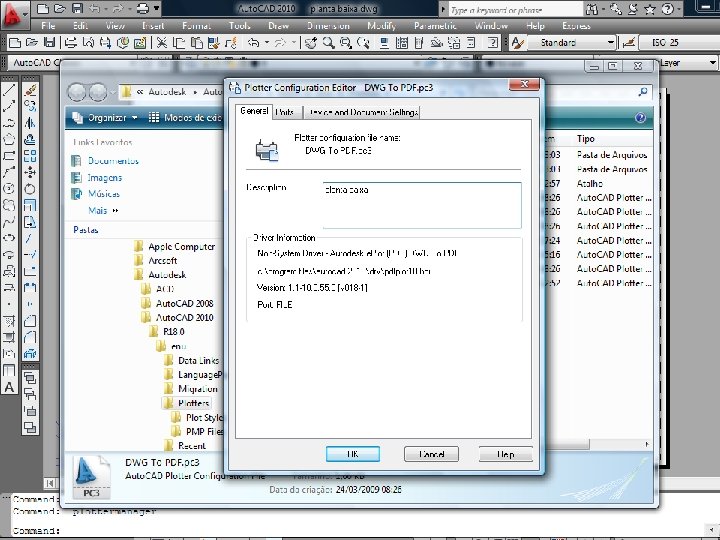Image resolution: width=720 pixels, height=540 pixels.
Task: Click the favorites star icon in the title bar
Action: (650, 9)
